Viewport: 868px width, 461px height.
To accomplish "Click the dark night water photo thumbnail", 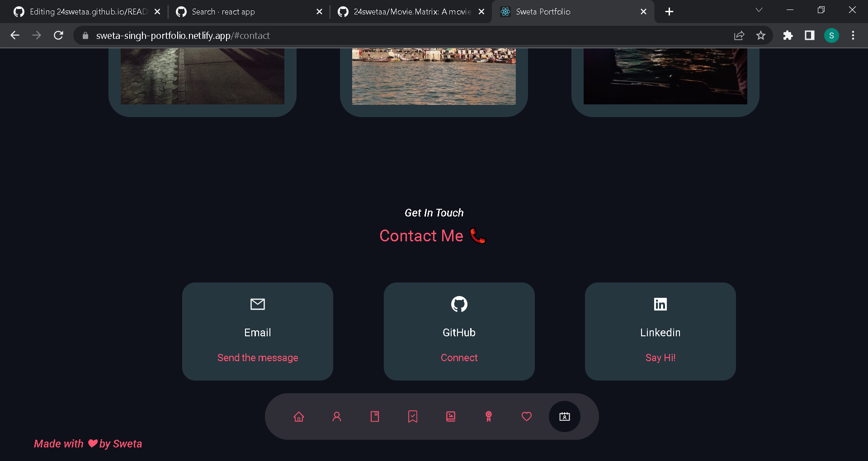I will 665,76.
